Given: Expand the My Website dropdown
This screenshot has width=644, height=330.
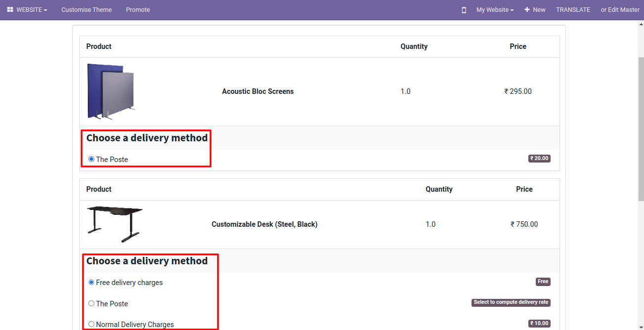Looking at the screenshot, I should pyautogui.click(x=495, y=10).
